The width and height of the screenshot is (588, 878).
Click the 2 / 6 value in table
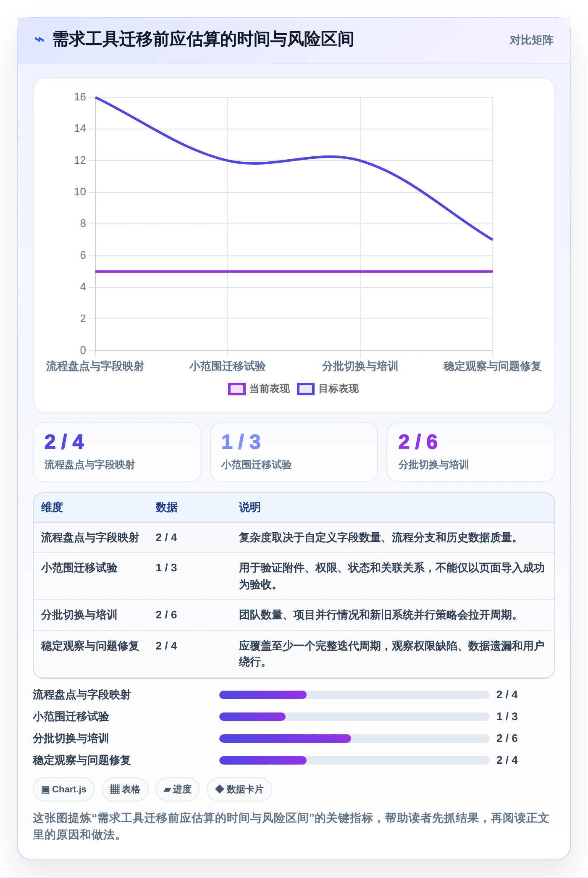166,615
